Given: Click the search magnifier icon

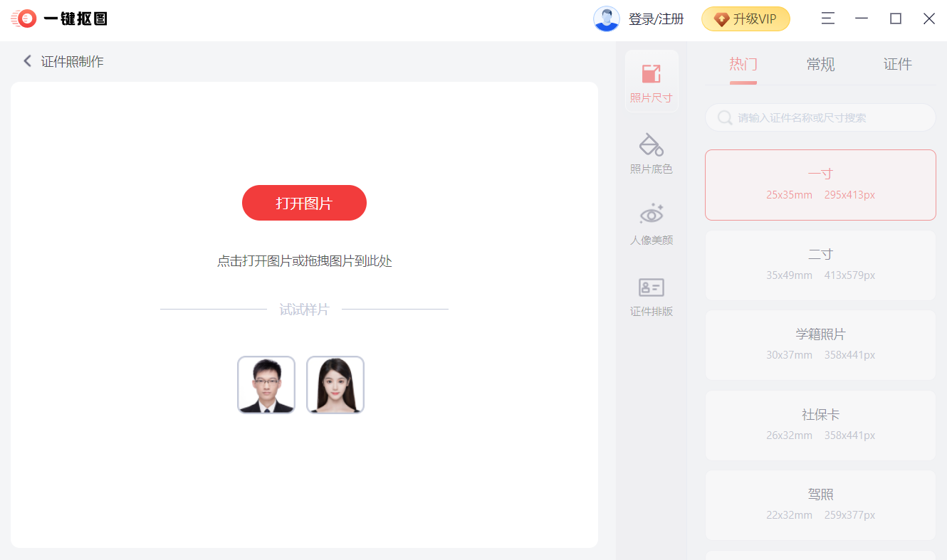Looking at the screenshot, I should (725, 117).
